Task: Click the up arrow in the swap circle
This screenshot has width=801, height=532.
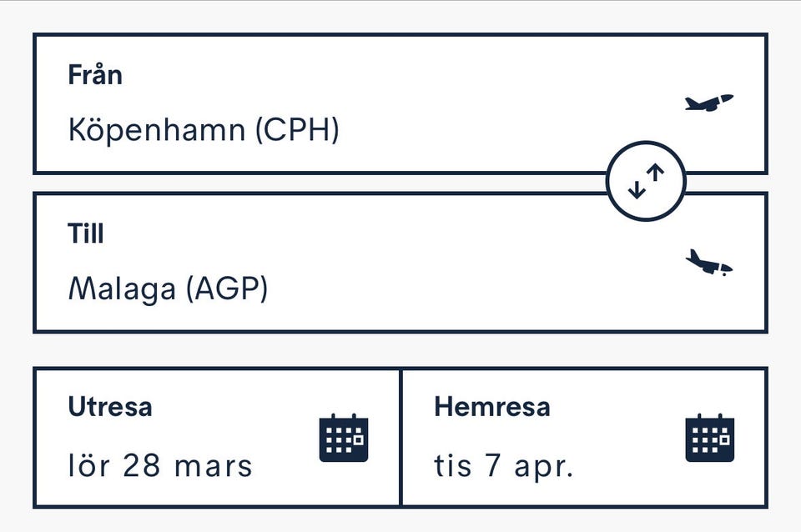Action: click(x=656, y=174)
